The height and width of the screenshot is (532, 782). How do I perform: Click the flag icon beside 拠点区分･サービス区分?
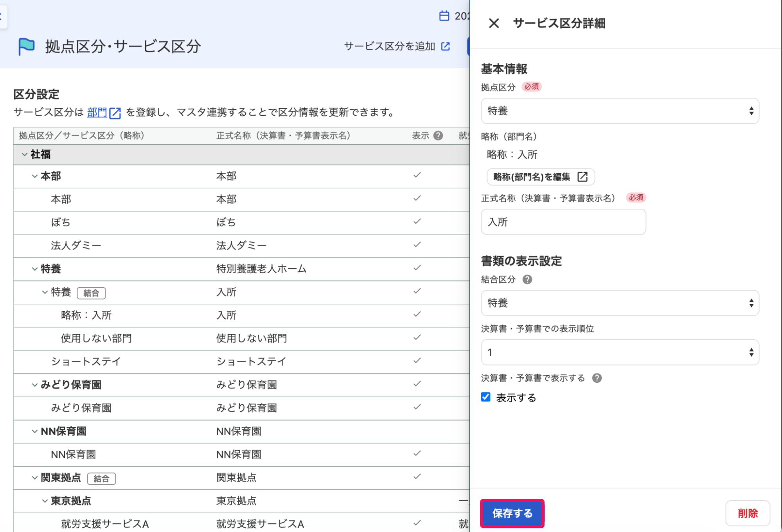(x=26, y=47)
